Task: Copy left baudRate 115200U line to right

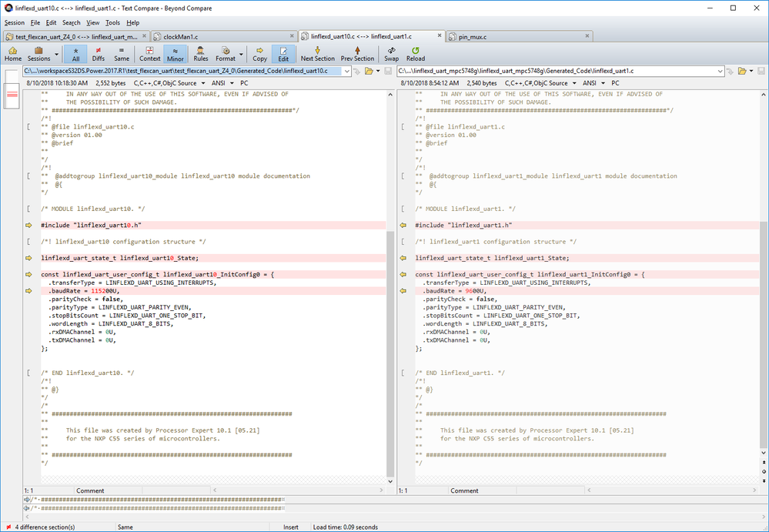Action: click(28, 291)
